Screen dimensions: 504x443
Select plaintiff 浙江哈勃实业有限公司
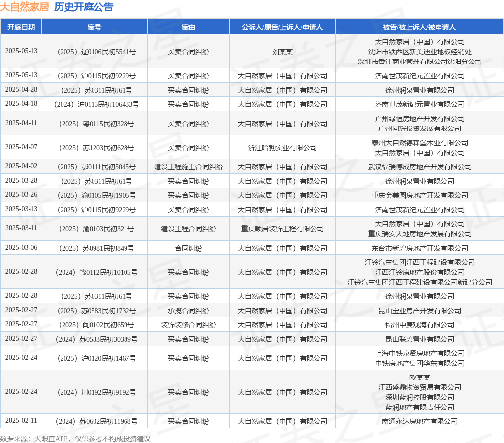tap(282, 148)
